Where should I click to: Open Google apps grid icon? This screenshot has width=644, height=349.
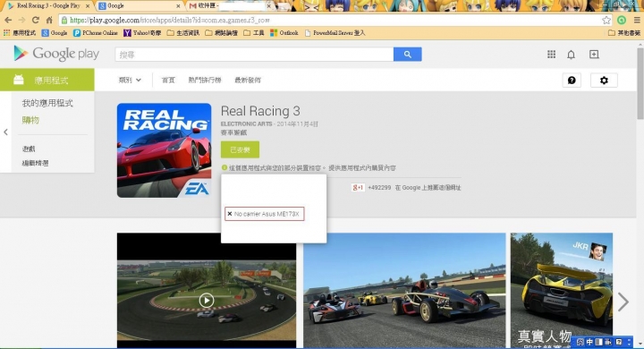[x=551, y=55]
